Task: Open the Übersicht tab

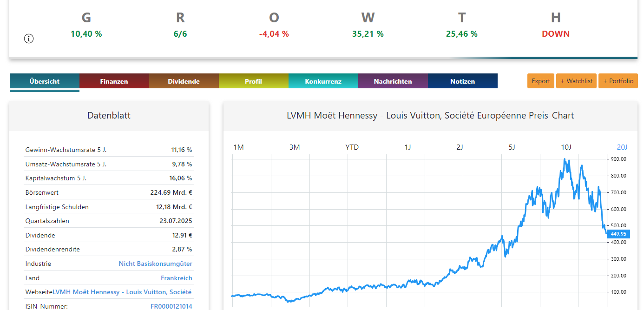Action: 45,81
